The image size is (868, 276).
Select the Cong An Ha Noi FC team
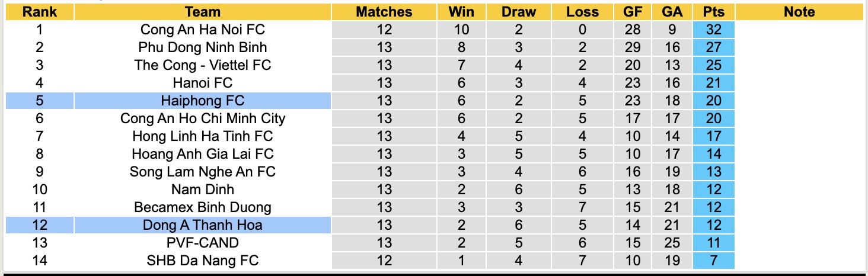tap(203, 30)
